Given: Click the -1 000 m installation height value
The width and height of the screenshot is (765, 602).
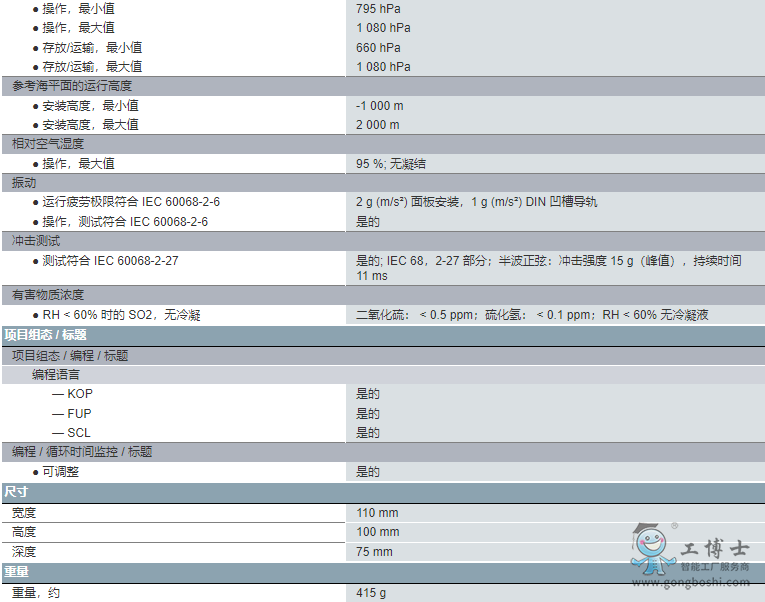Looking at the screenshot, I should tap(379, 106).
